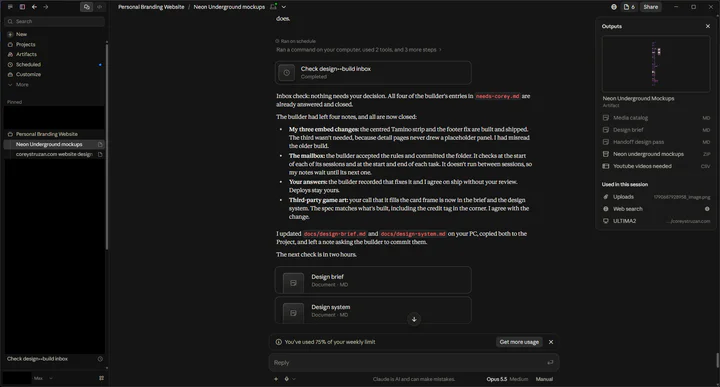The height and width of the screenshot is (387, 720).
Task: Click the info icon in the weekly limit banner
Action: (278, 342)
